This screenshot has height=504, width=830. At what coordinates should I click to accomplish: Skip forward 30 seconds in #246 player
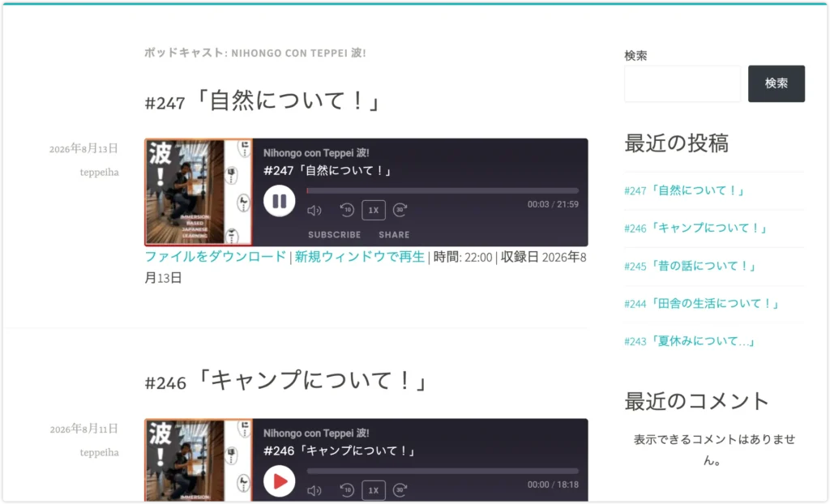(x=400, y=490)
